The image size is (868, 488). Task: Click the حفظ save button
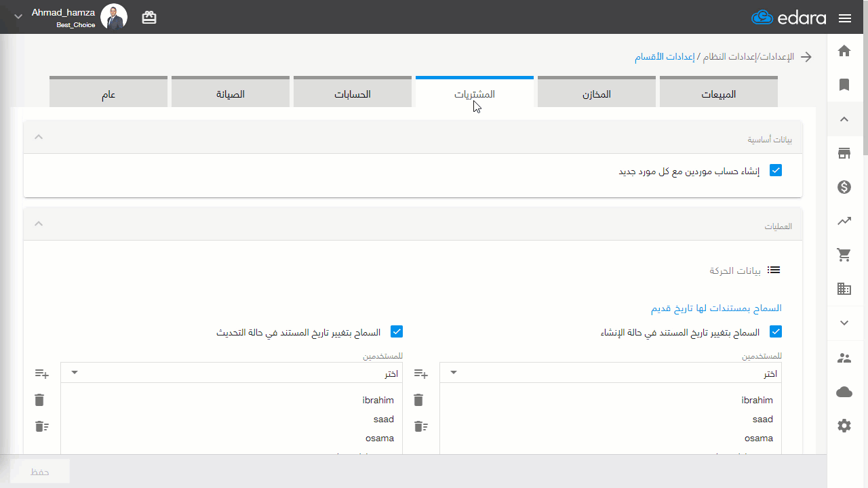(x=40, y=472)
